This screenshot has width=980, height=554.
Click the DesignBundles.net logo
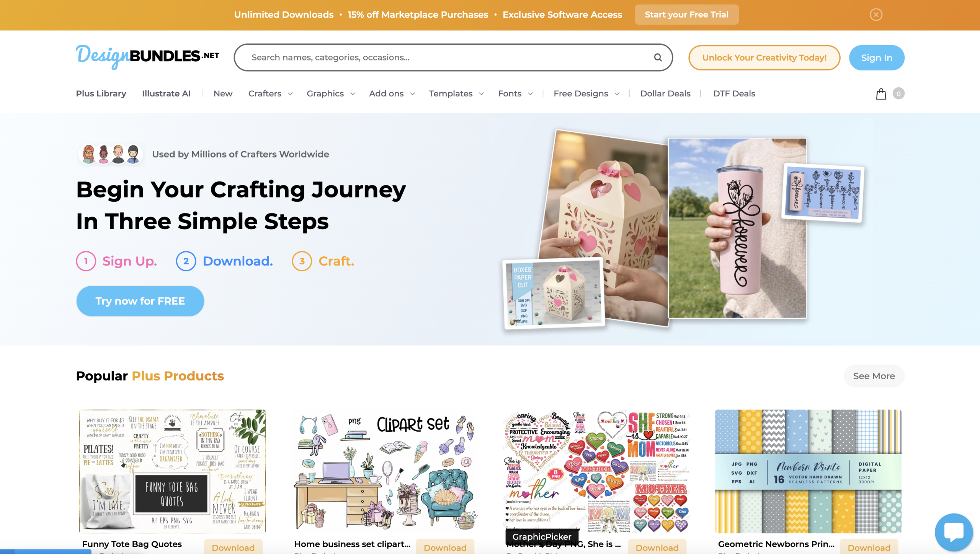pyautogui.click(x=147, y=57)
